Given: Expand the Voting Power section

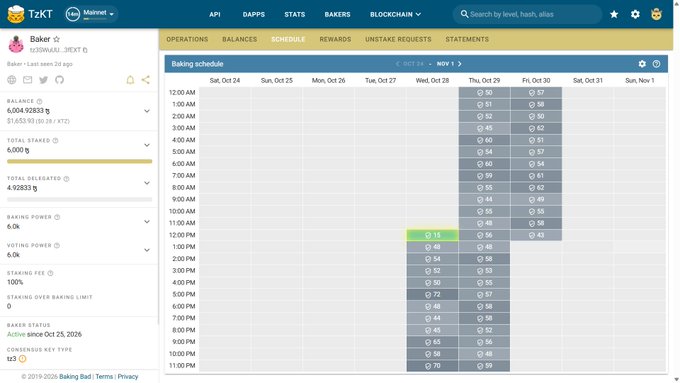Looking at the screenshot, I should point(147,250).
